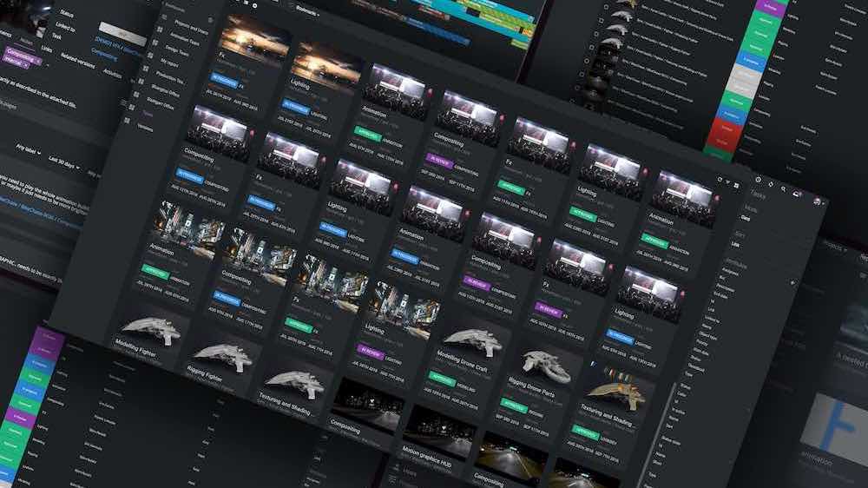Follow the blue Compositing link in left window

coord(103,55)
